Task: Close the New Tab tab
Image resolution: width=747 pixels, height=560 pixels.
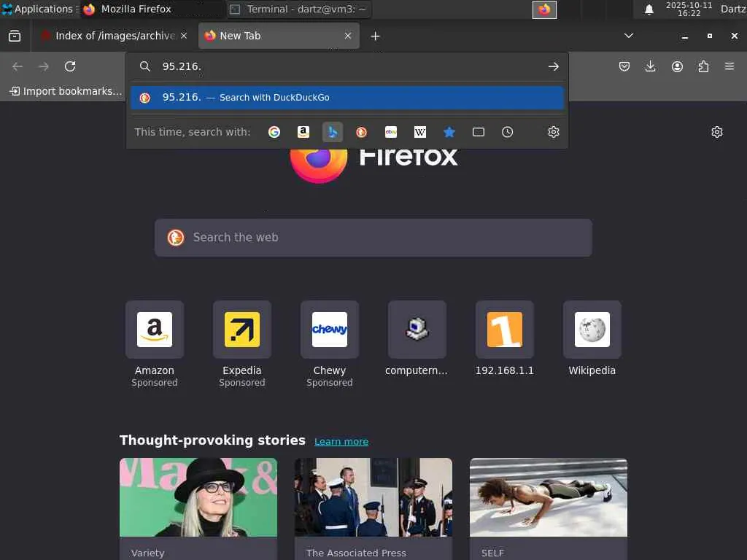Action: (348, 36)
